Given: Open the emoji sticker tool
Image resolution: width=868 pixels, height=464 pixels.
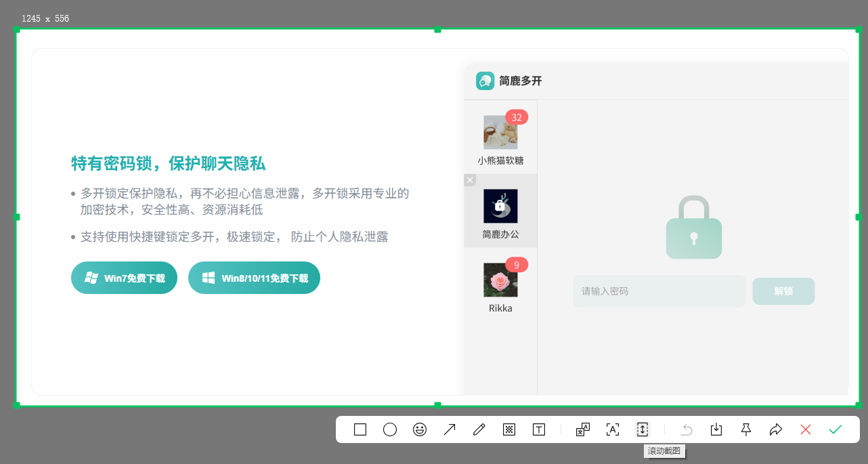Looking at the screenshot, I should pos(419,429).
